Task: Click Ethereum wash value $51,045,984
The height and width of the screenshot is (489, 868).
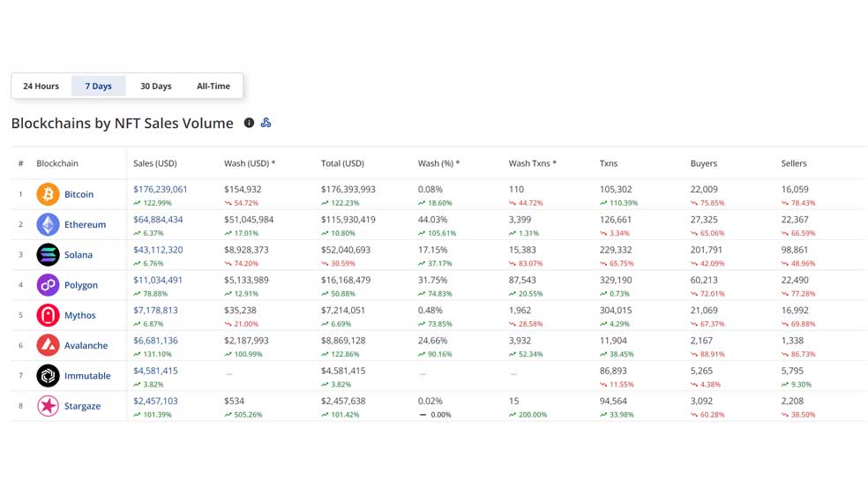Action: pyautogui.click(x=249, y=219)
